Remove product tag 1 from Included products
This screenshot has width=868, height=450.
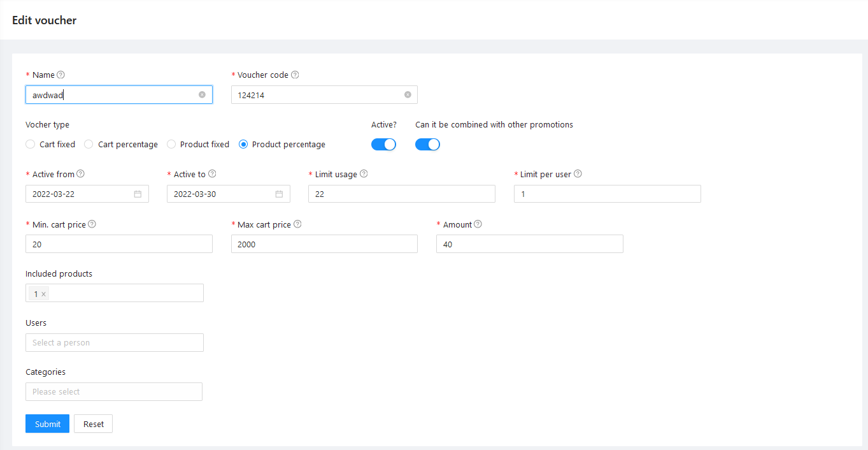[43, 294]
